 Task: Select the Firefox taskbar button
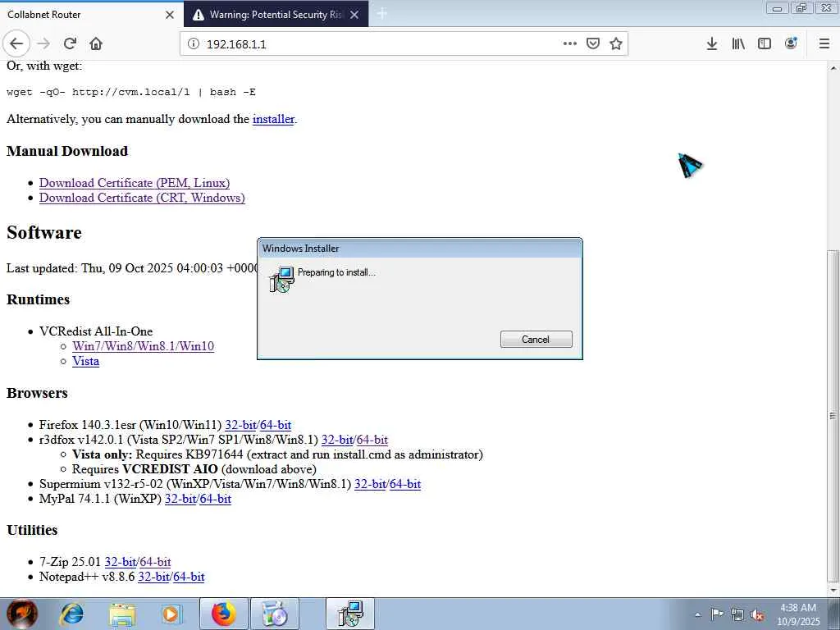tap(224, 614)
